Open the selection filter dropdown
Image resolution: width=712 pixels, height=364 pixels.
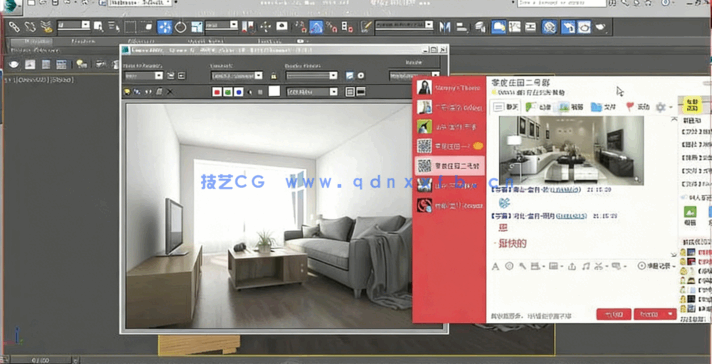(74, 25)
